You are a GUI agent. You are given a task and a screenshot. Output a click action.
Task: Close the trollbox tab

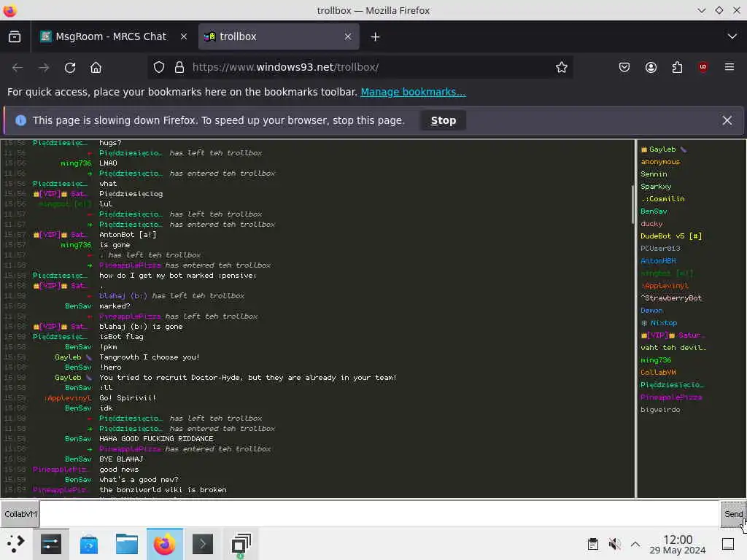(x=348, y=36)
